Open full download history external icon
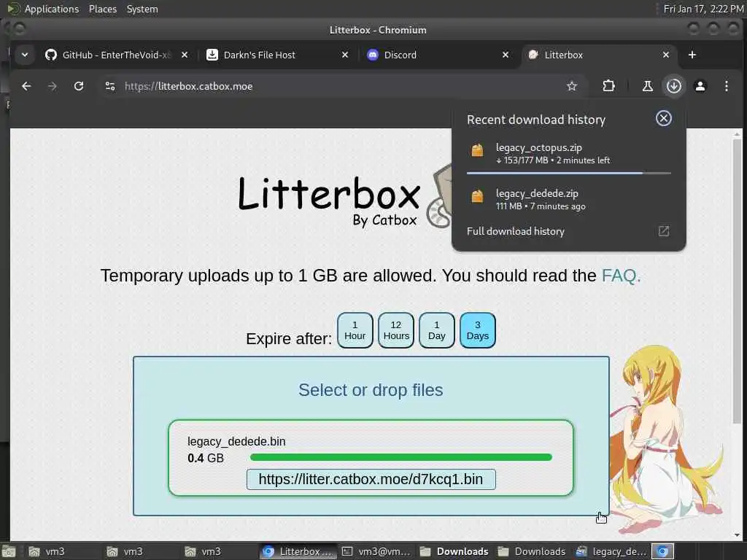The width and height of the screenshot is (747, 560). coord(664,231)
